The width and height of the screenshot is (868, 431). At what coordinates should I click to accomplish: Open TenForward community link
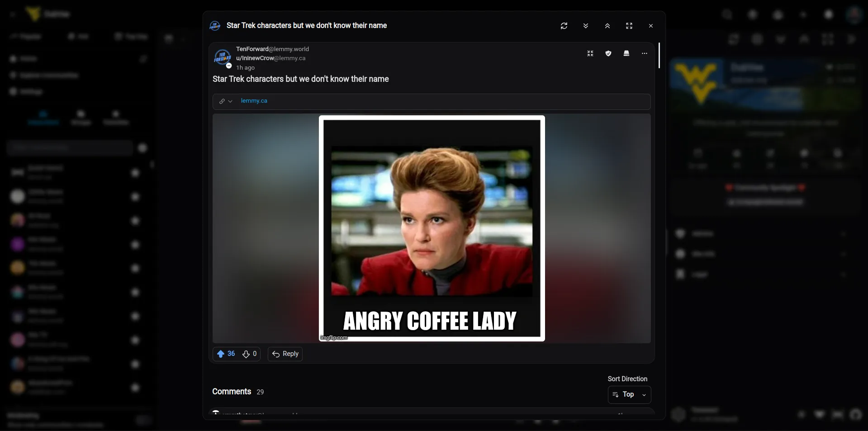coord(272,49)
